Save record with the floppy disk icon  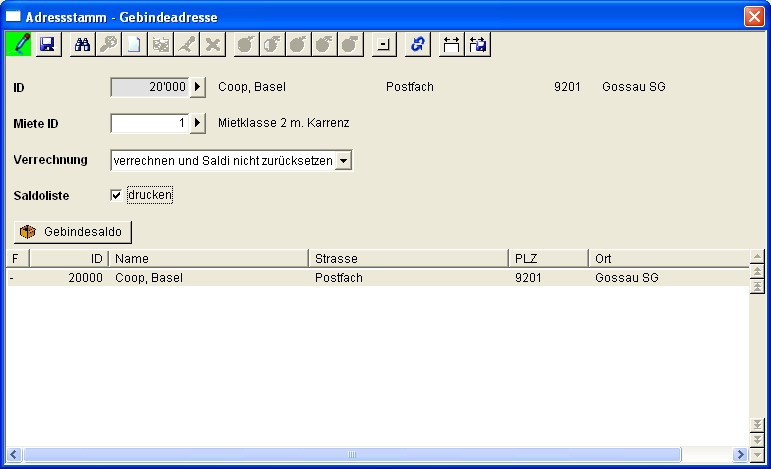48,45
